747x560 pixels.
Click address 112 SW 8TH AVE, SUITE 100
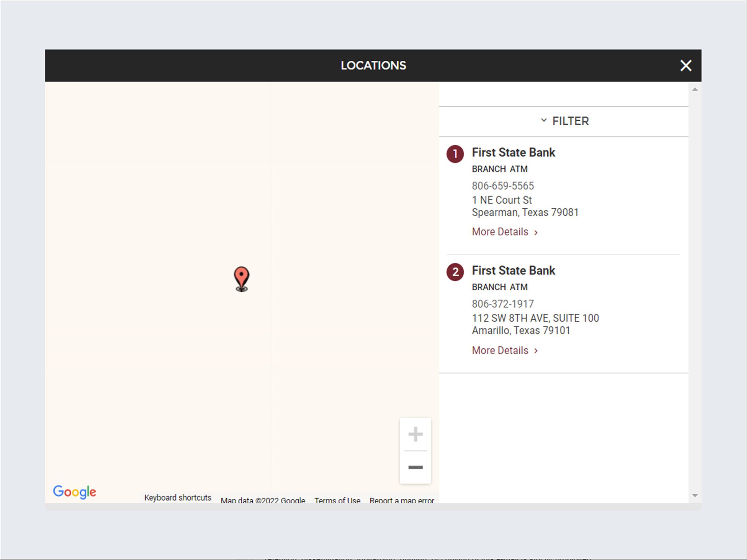click(535, 318)
